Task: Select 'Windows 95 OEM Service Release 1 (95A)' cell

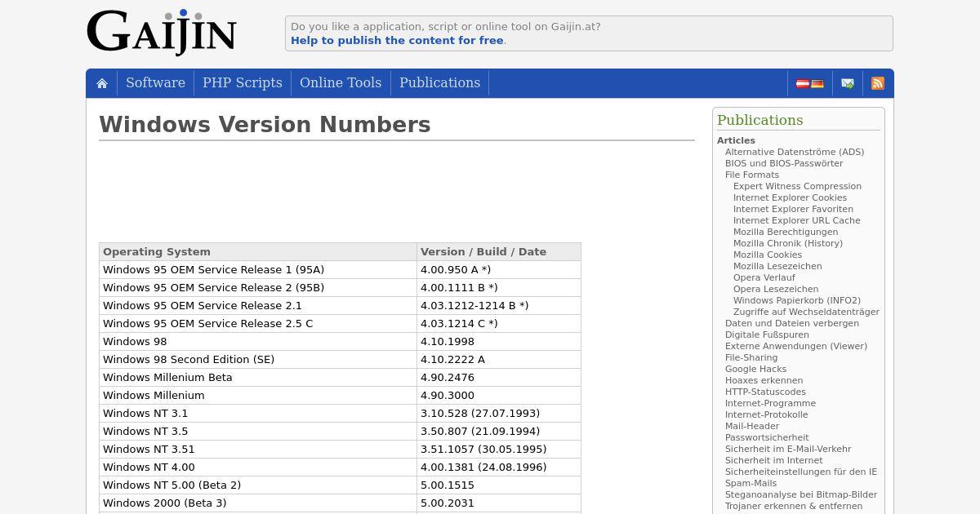Action: 258,269
